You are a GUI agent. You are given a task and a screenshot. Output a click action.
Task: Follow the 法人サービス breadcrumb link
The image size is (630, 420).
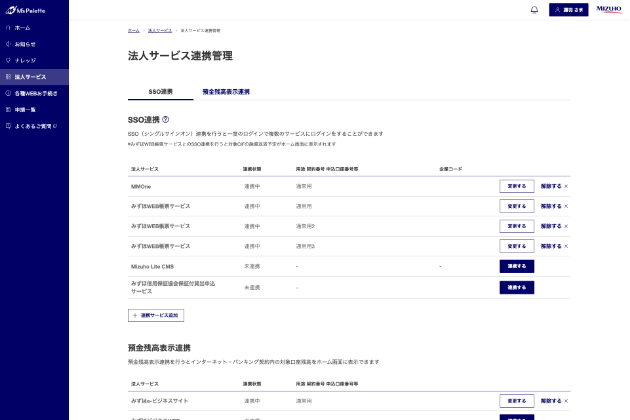160,31
